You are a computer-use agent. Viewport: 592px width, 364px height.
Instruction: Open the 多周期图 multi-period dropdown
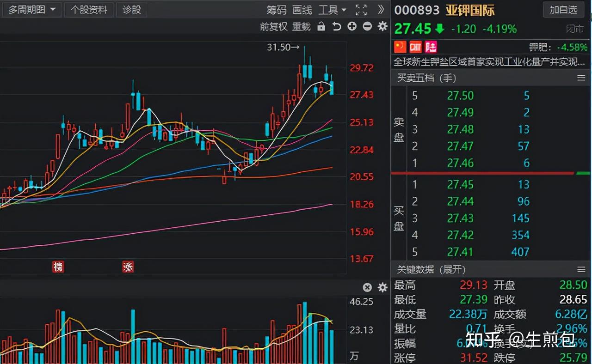click(x=31, y=10)
